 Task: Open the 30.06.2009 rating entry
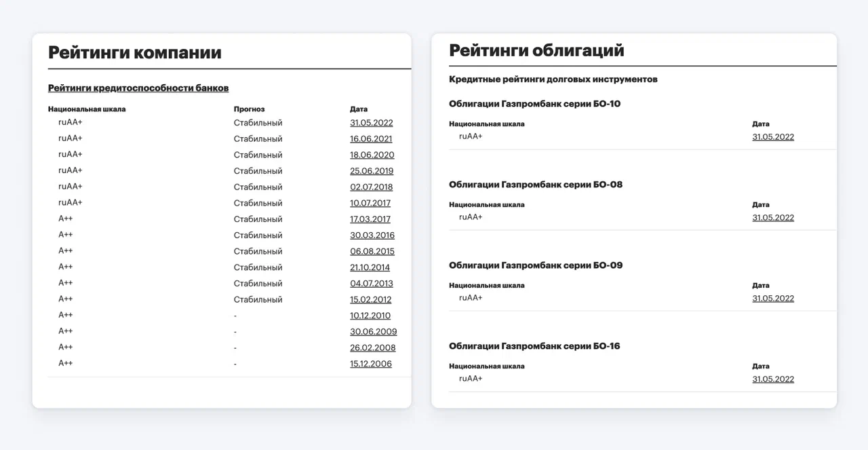click(x=374, y=332)
